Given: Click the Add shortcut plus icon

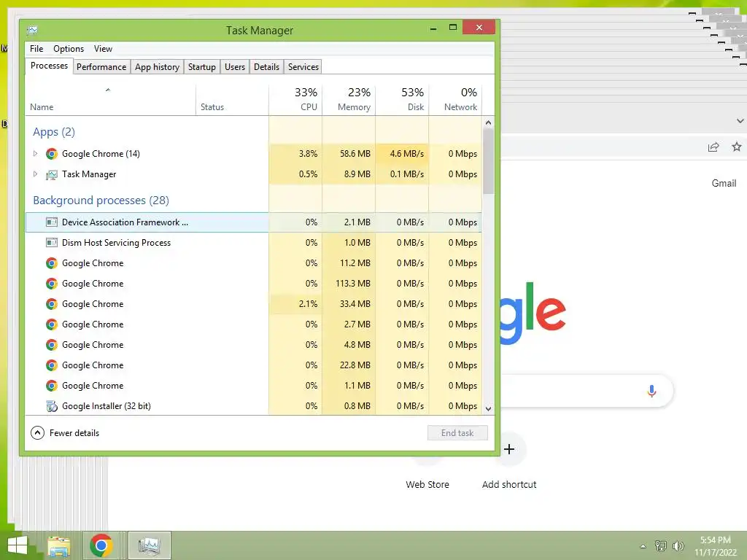Looking at the screenshot, I should click(x=508, y=449).
